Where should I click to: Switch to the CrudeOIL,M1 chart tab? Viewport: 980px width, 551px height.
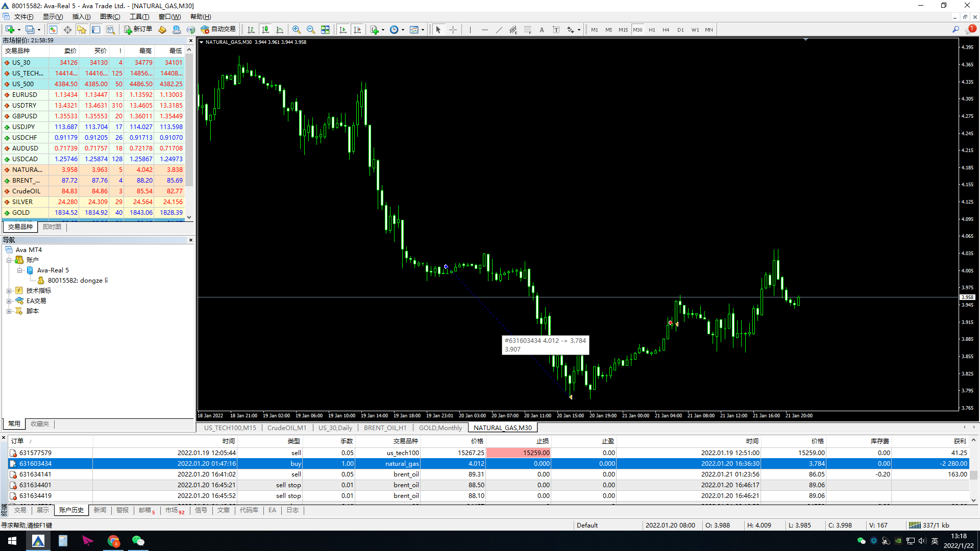(x=287, y=428)
